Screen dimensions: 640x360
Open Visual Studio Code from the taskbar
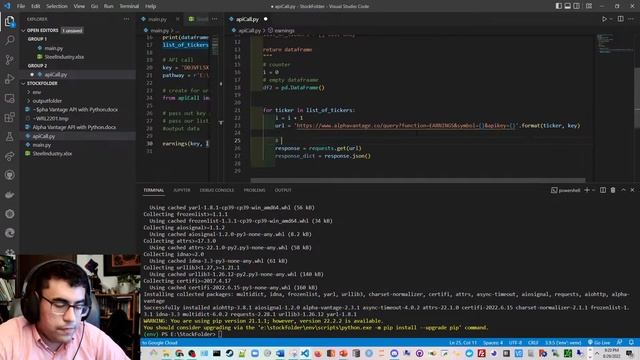click(x=305, y=353)
